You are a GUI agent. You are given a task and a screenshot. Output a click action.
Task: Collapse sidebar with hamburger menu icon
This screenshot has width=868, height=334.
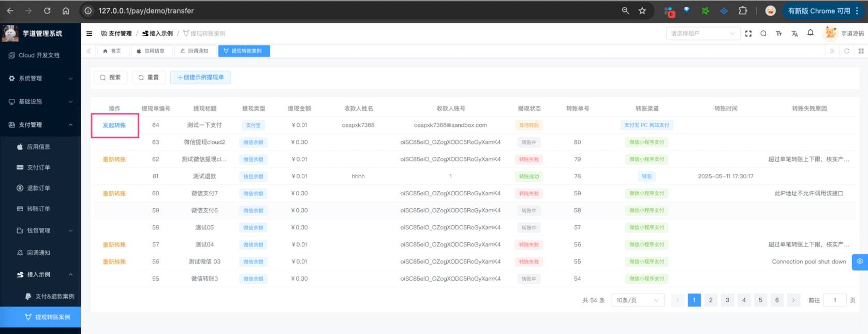pos(89,34)
